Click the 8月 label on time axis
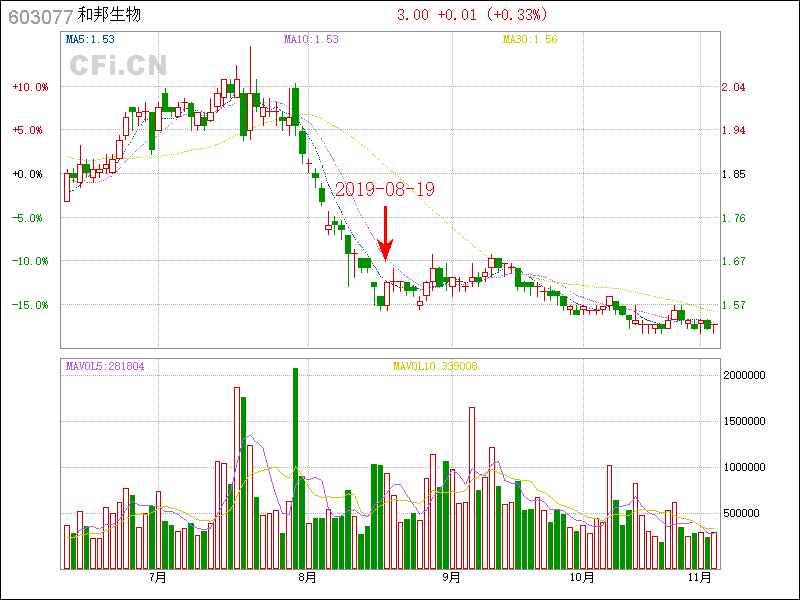The width and height of the screenshot is (800, 600). [308, 577]
